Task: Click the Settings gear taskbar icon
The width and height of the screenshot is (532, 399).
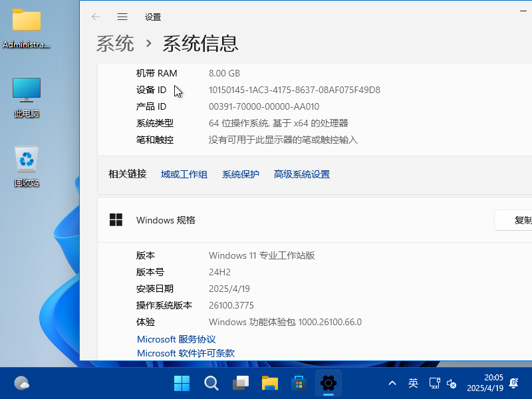Action: point(328,384)
